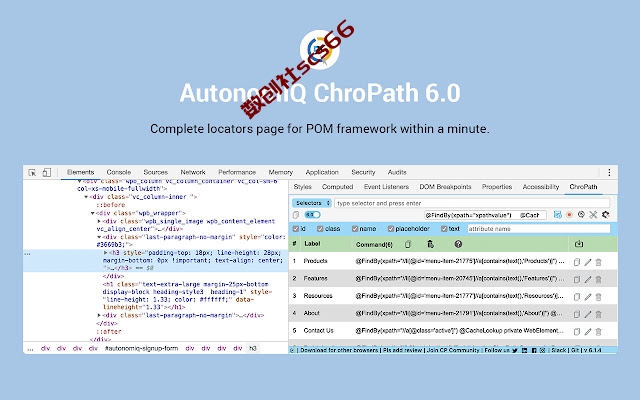This screenshot has height=400, width=640.
Task: Switch off the blue toggle in ChroPath
Action: (x=313, y=215)
